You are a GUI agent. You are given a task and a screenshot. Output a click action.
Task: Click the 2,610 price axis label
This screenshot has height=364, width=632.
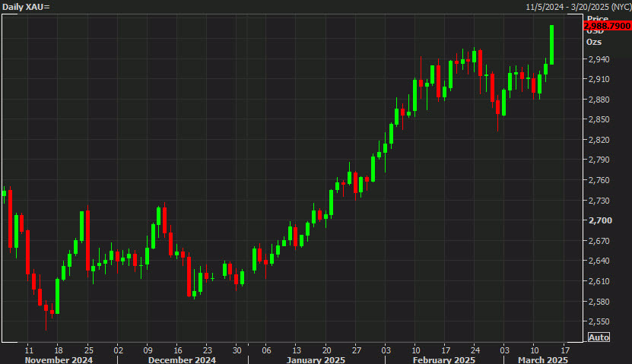(x=599, y=281)
